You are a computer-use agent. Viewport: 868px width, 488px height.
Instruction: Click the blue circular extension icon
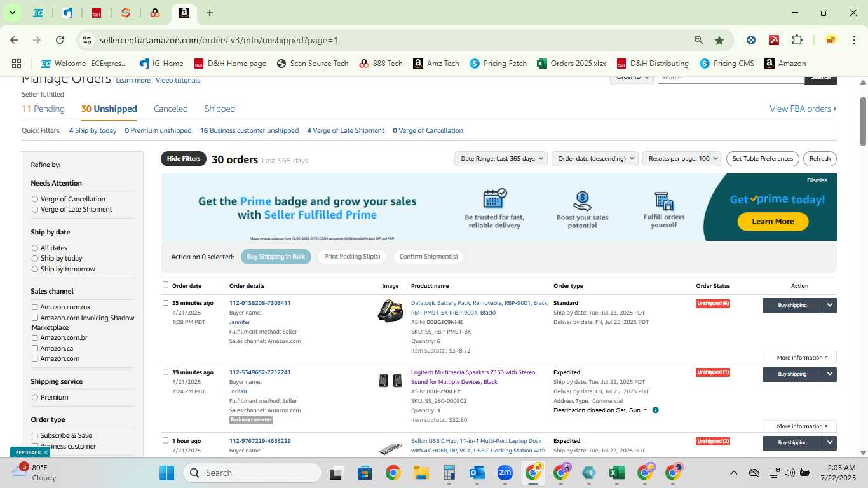pyautogui.click(x=751, y=40)
